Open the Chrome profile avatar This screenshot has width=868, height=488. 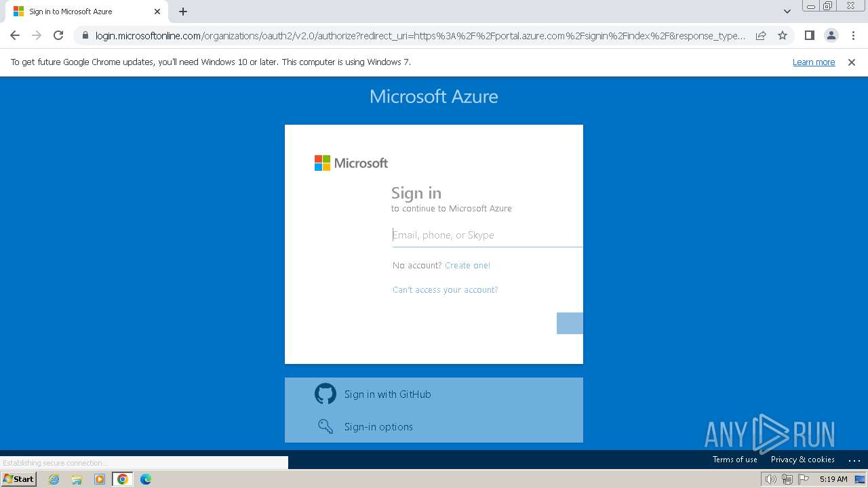pyautogui.click(x=831, y=35)
